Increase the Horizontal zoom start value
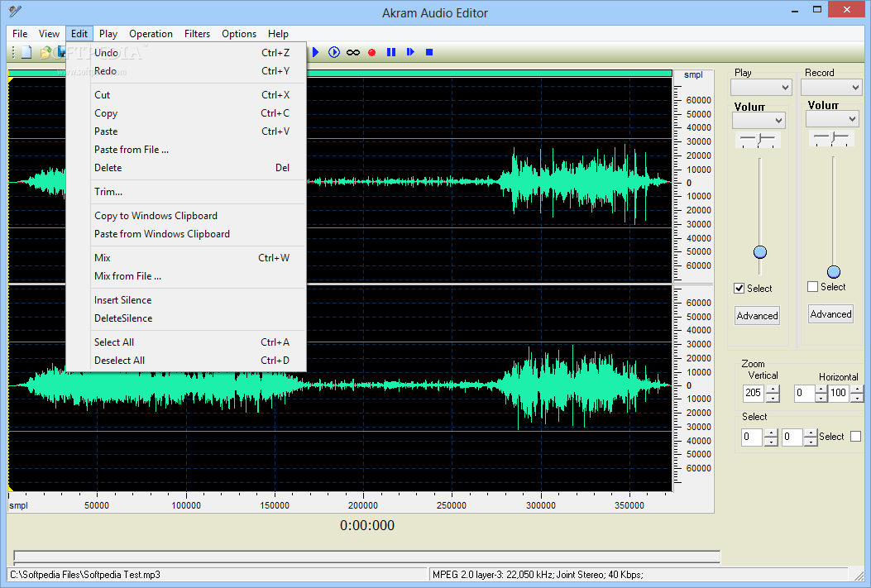 tap(821, 390)
